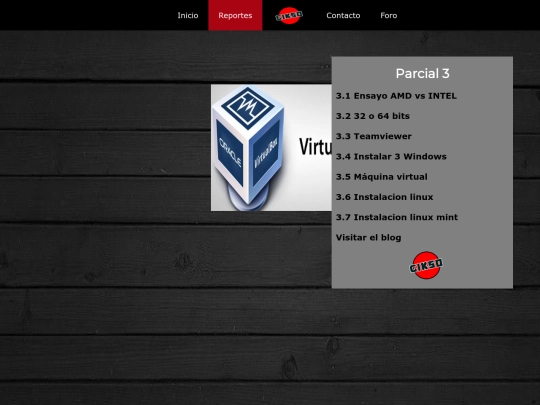The image size is (540, 405).
Task: Click the CIKSO logo in Parcial 3 panel
Action: 426,265
